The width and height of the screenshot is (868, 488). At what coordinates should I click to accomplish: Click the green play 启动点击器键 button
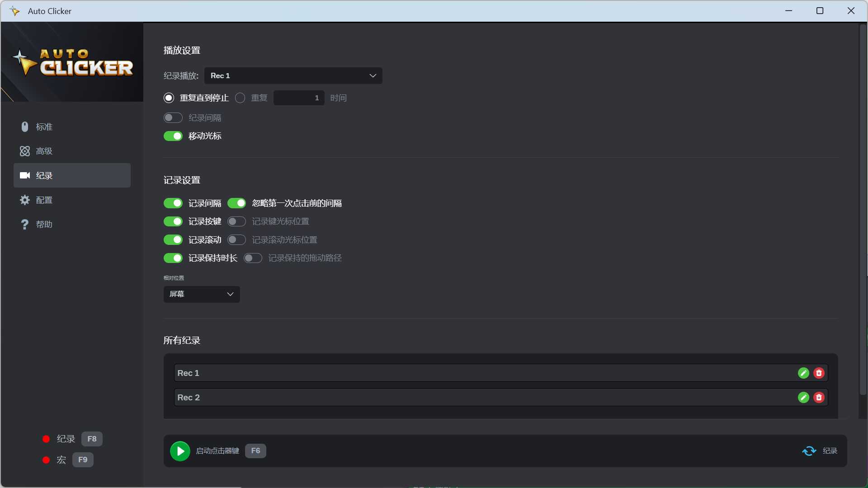[x=180, y=450]
